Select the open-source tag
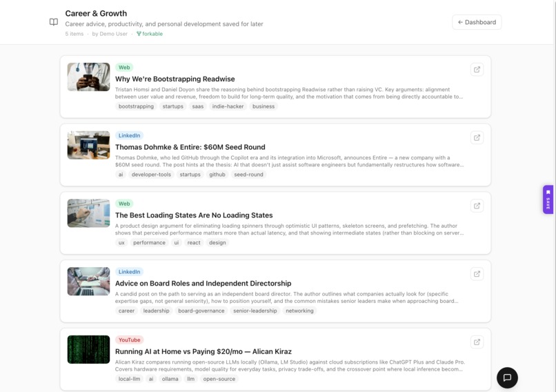The height and width of the screenshot is (392, 556). 219,379
